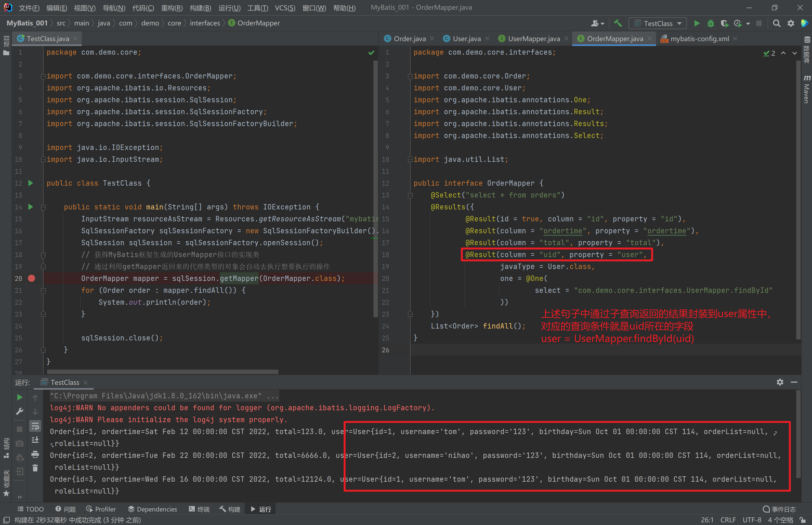Clear console output with trash icon
The width and height of the screenshot is (812, 525).
tap(35, 468)
